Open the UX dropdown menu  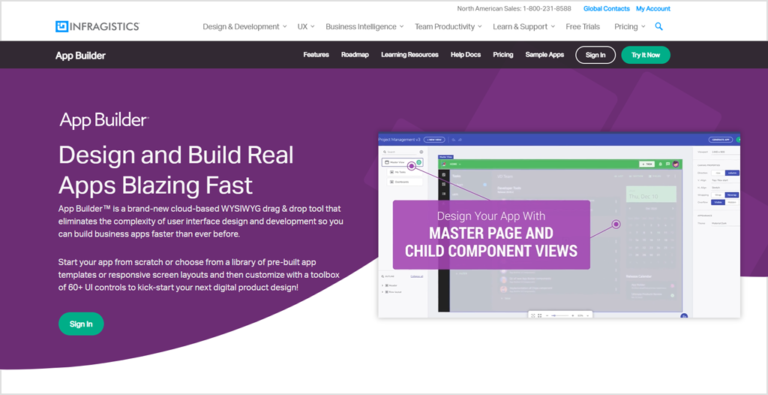[x=306, y=26]
